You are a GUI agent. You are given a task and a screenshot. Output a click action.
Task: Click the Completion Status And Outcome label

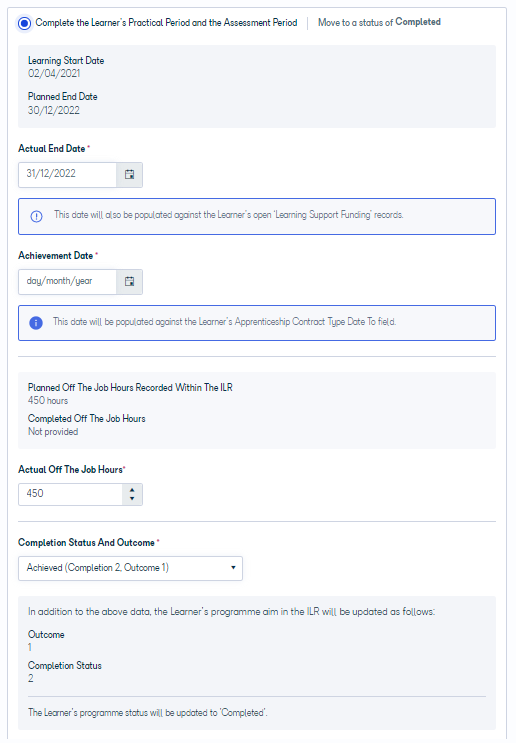pyautogui.click(x=86, y=543)
